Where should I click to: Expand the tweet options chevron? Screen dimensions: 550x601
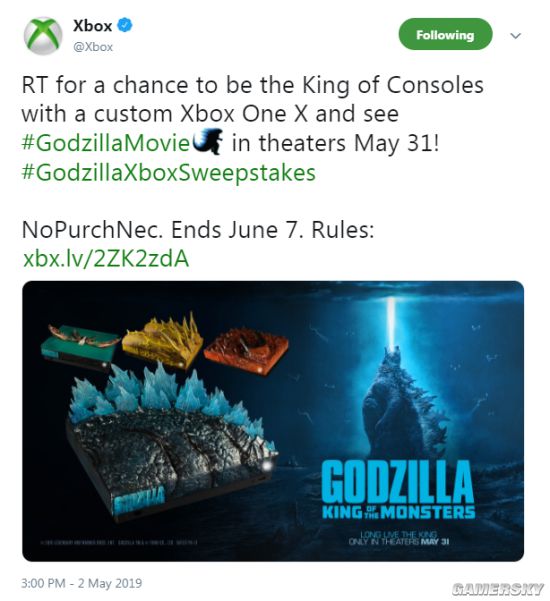pyautogui.click(x=516, y=36)
